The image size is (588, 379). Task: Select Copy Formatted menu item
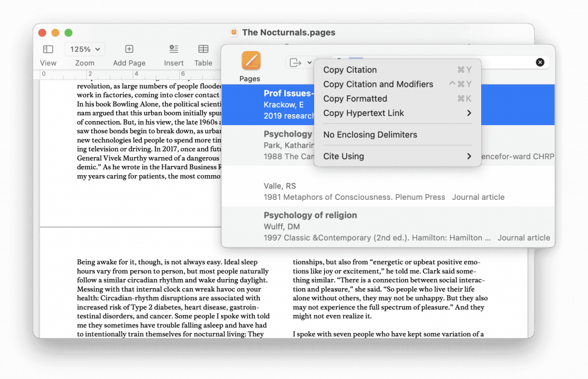pyautogui.click(x=355, y=99)
